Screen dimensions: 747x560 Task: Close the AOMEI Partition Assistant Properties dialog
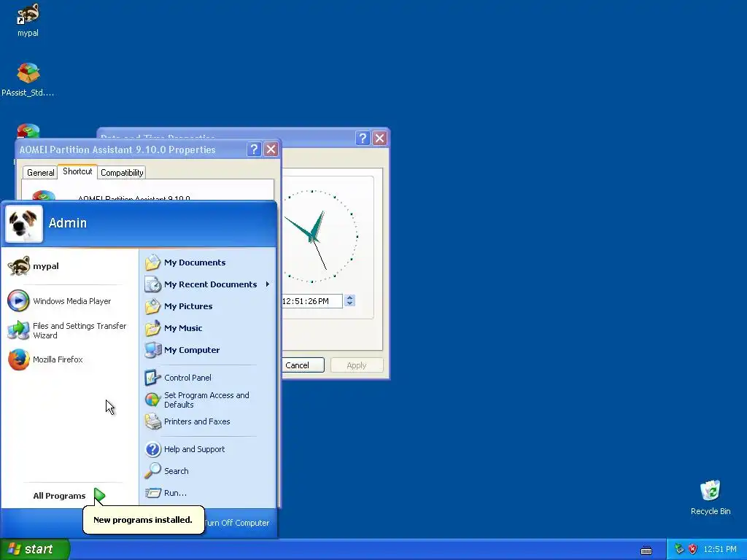tap(271, 149)
